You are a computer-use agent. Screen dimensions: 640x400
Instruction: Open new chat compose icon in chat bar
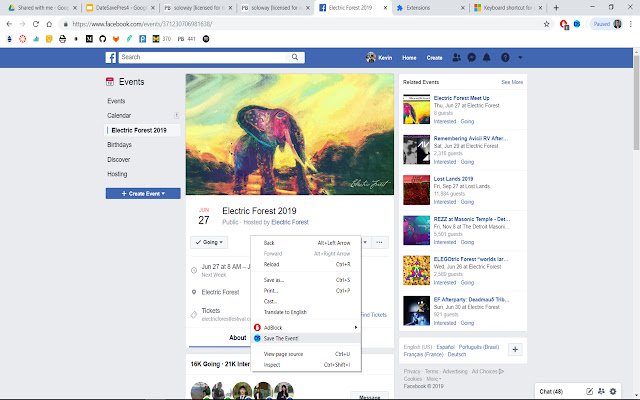click(x=589, y=391)
